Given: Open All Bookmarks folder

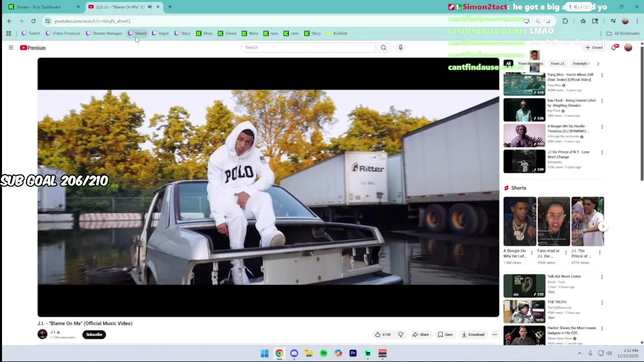Looking at the screenshot, I should (623, 33).
